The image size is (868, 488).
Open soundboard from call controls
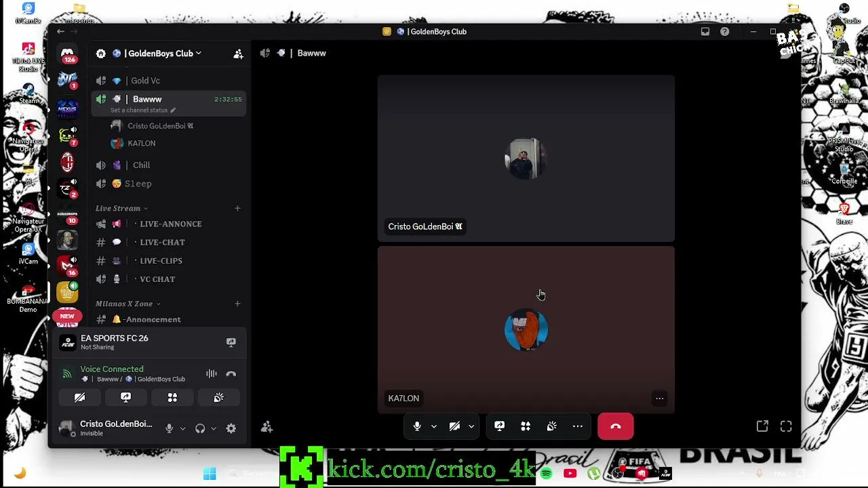(551, 426)
